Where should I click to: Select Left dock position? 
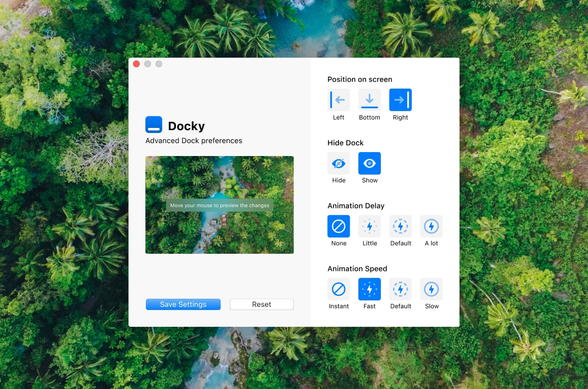[339, 100]
